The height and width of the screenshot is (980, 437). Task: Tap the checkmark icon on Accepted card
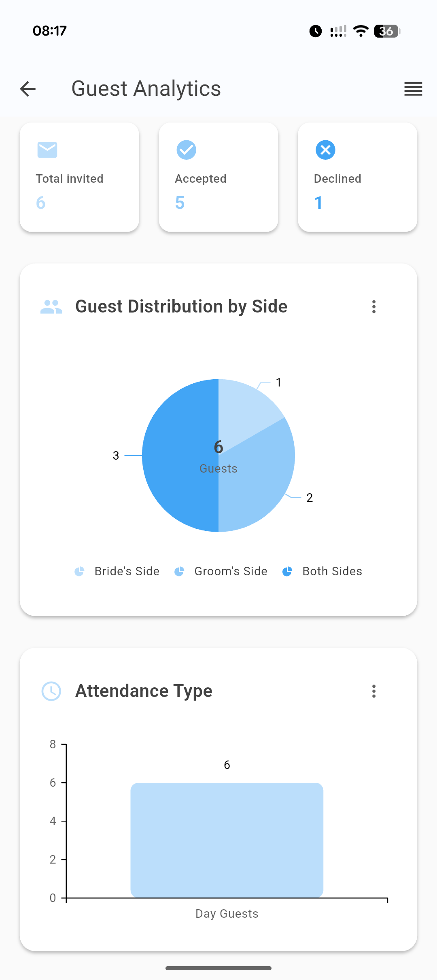point(187,150)
